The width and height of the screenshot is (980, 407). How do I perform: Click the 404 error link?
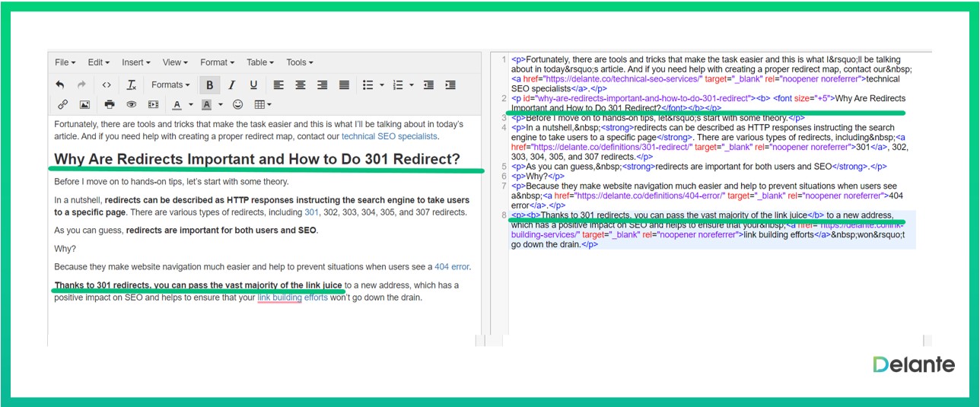[452, 267]
